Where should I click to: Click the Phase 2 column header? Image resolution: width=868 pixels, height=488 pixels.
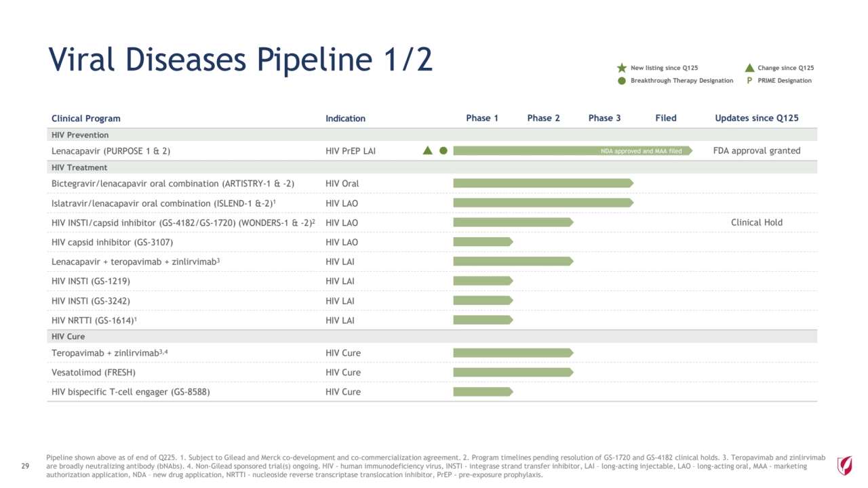(x=544, y=118)
